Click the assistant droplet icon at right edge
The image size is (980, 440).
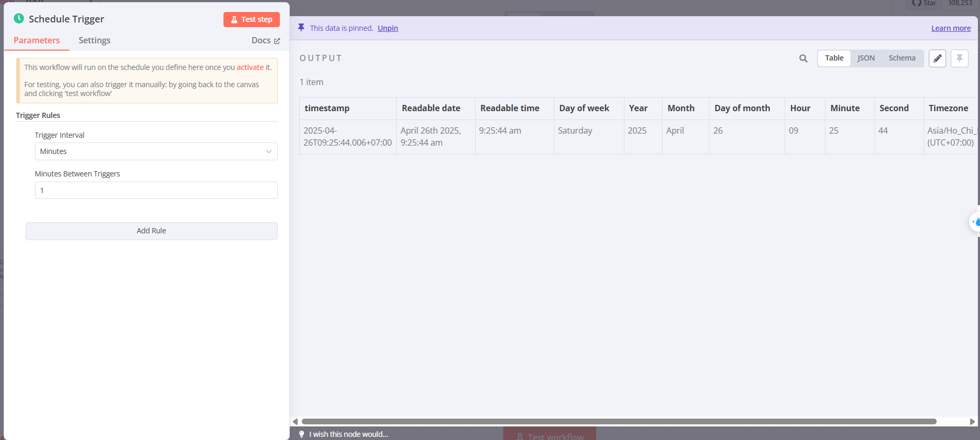[976, 222]
